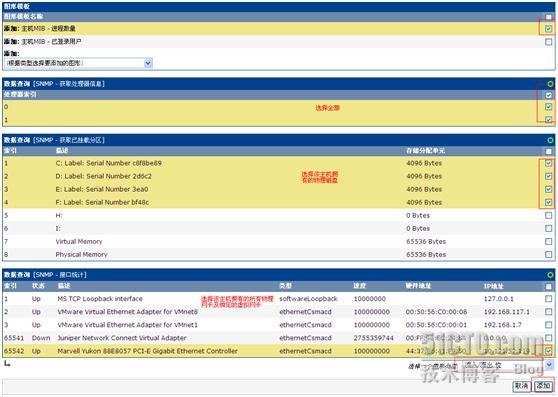558x397 pixels.
Task: Toggle select-all checkbox in 处理器索引 header
Action: pos(548,95)
